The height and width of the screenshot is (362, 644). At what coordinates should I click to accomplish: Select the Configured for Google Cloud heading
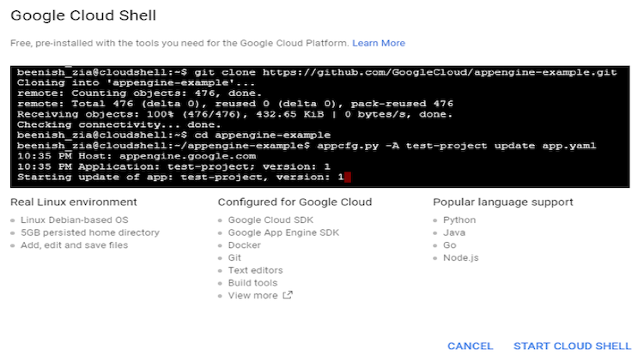[x=295, y=202]
